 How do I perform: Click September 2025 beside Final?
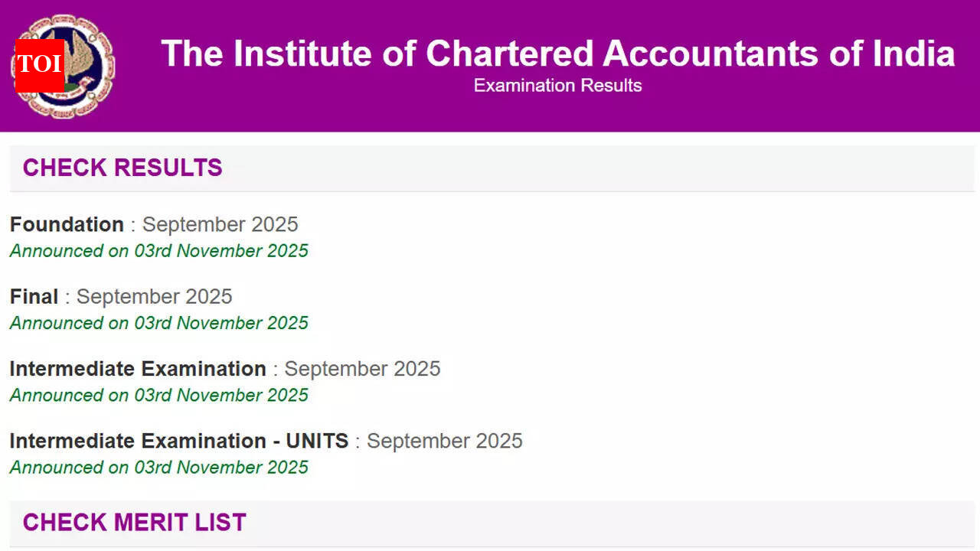tap(154, 296)
